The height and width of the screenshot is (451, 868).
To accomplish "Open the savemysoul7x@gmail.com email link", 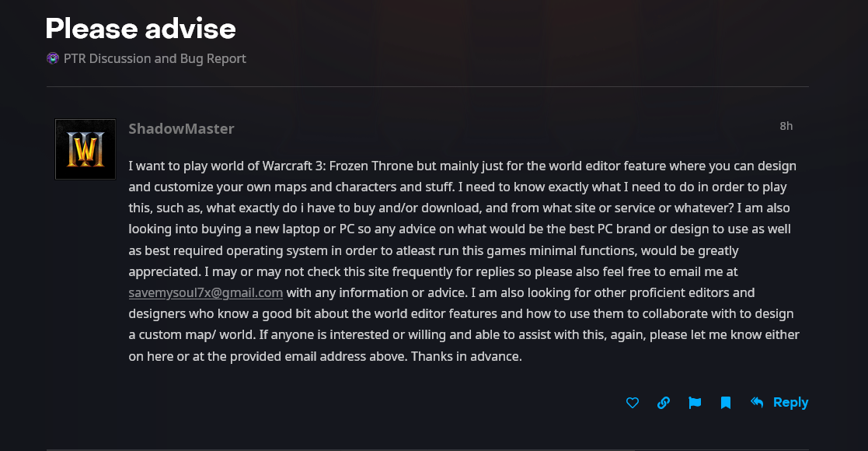I will [x=205, y=293].
